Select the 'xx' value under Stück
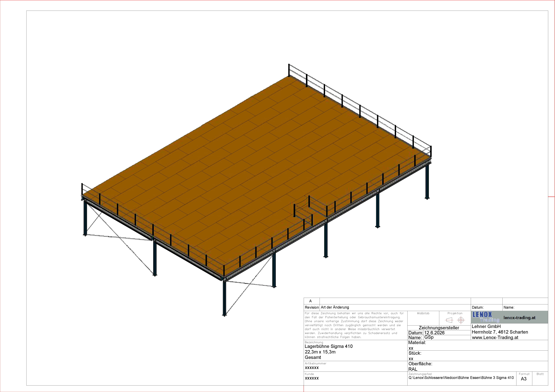 (411, 359)
